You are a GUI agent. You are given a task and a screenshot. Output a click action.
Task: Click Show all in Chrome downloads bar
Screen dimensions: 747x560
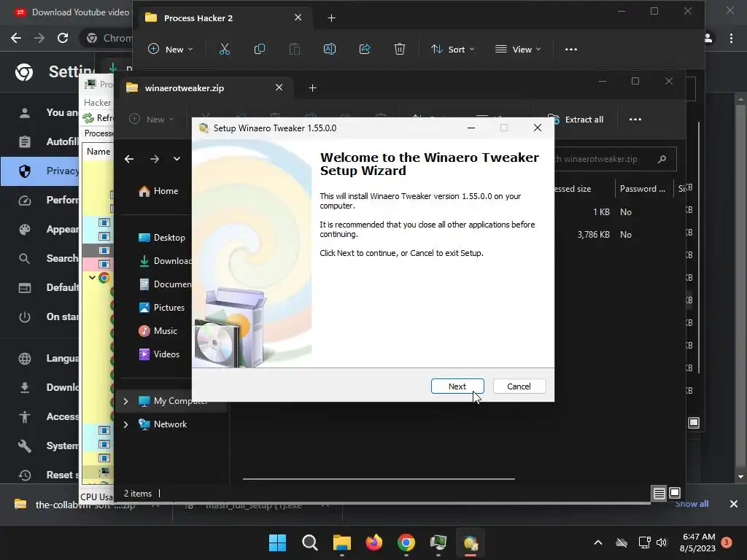coord(692,504)
